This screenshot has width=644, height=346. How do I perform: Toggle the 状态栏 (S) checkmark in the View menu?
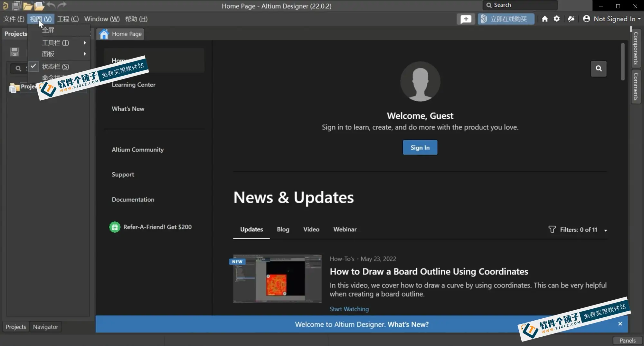pos(33,66)
